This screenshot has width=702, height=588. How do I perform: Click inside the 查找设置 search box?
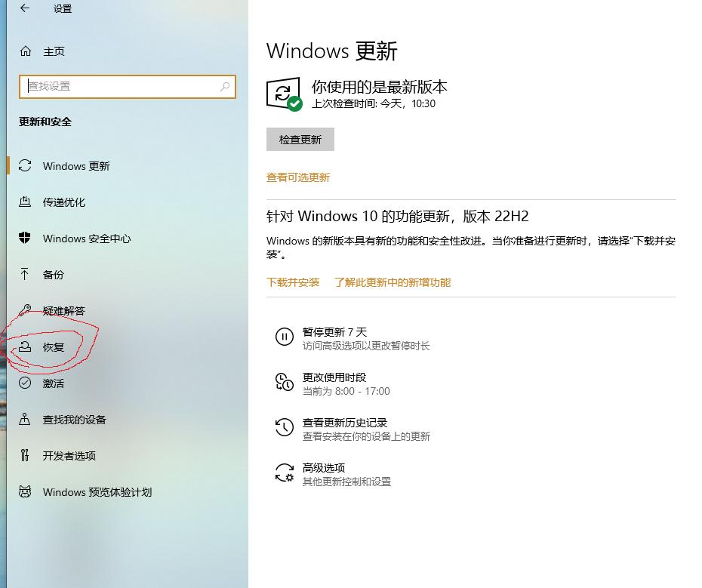(x=128, y=86)
